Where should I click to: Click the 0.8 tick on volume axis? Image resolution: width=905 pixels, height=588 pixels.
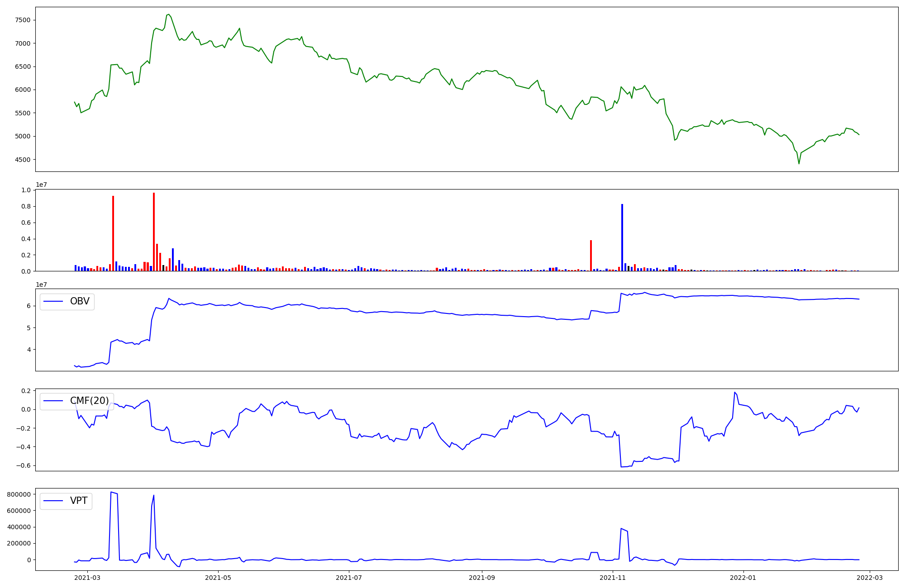(26, 206)
